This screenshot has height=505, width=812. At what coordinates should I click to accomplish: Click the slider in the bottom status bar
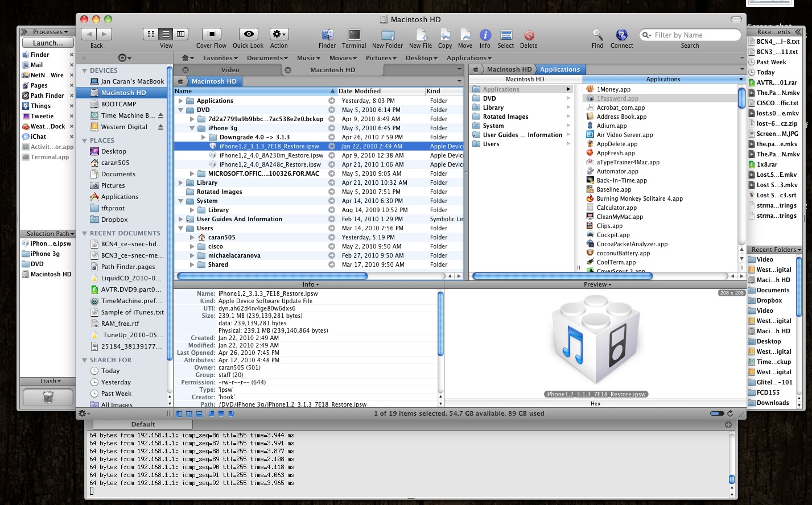pyautogui.click(x=717, y=413)
